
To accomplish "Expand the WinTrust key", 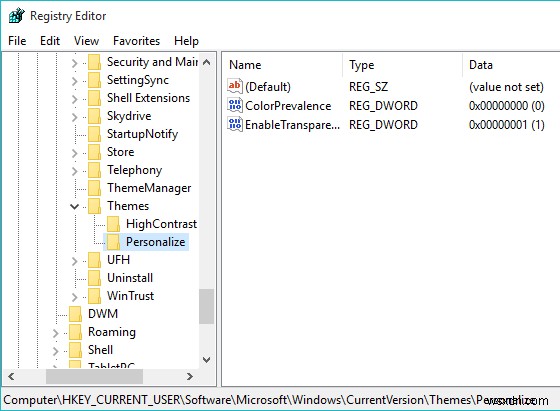I will pyautogui.click(x=74, y=297).
